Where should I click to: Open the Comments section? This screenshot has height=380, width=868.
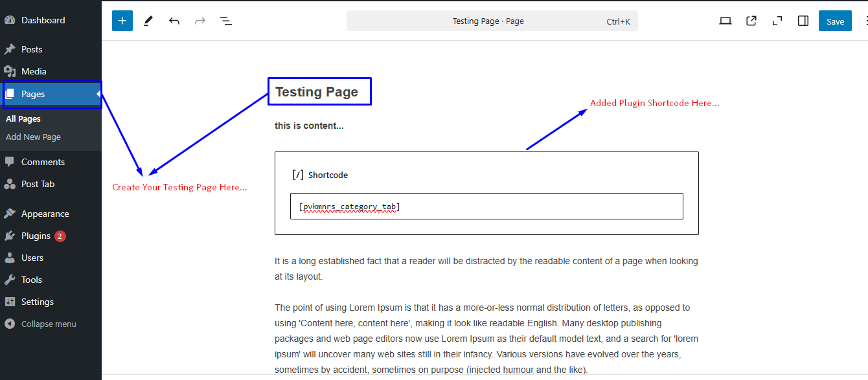51,162
